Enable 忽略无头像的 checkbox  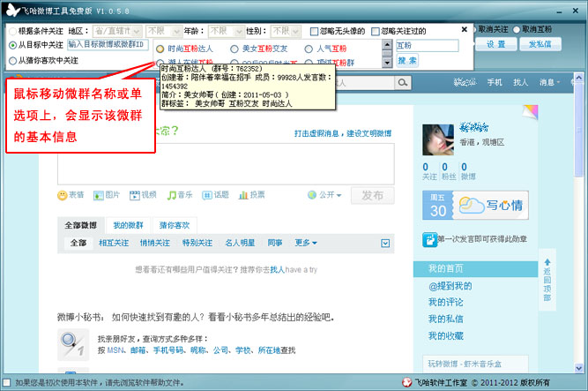[x=314, y=32]
